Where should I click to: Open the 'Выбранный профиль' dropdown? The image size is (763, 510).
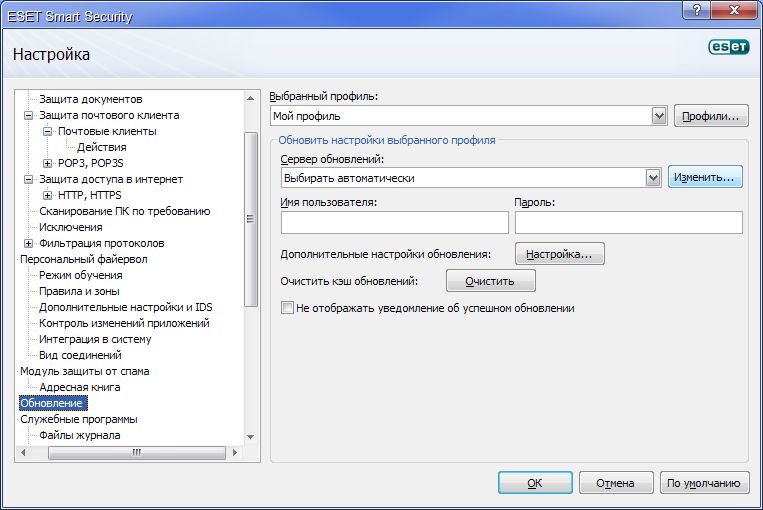658,116
